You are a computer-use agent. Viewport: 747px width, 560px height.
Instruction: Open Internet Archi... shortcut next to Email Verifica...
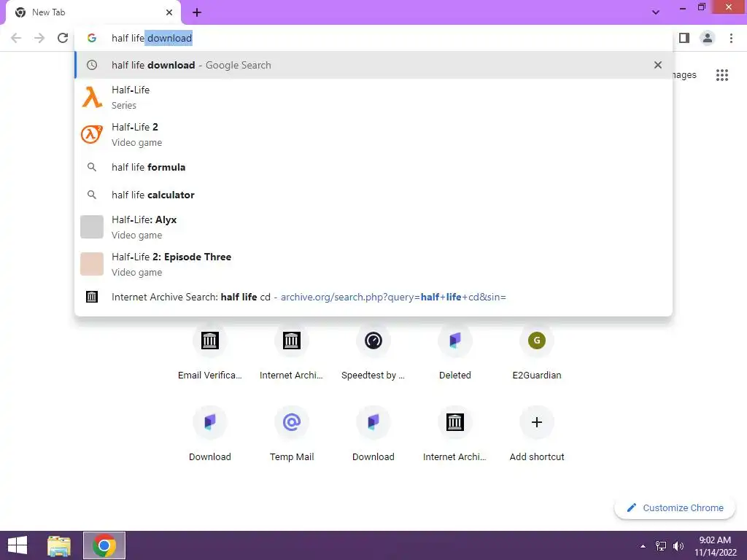292,353
